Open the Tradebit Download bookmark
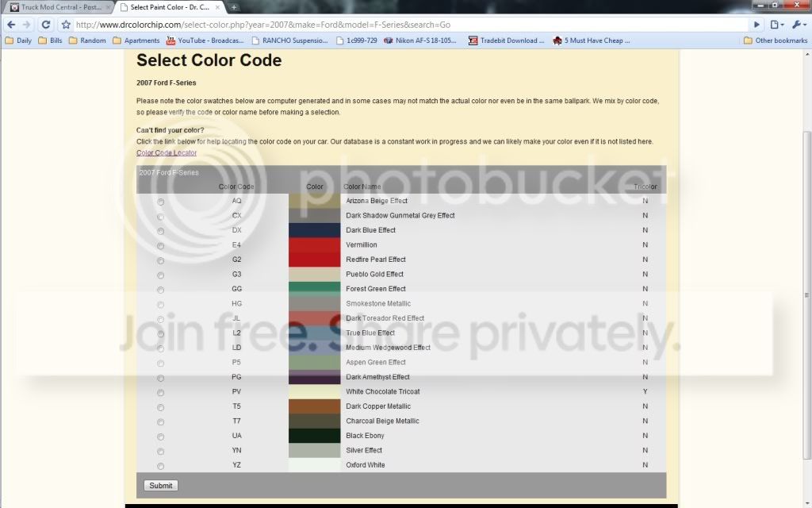 click(x=506, y=40)
